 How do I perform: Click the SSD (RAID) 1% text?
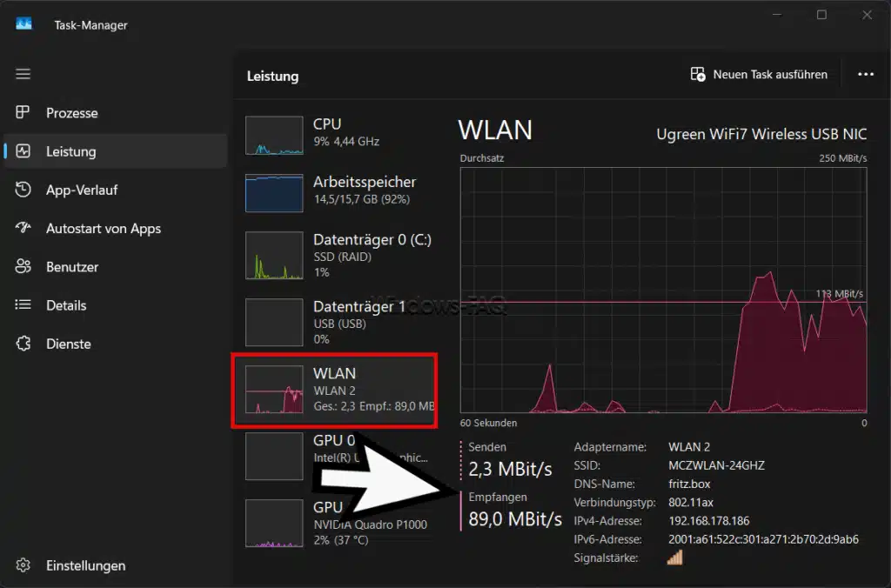(342, 264)
